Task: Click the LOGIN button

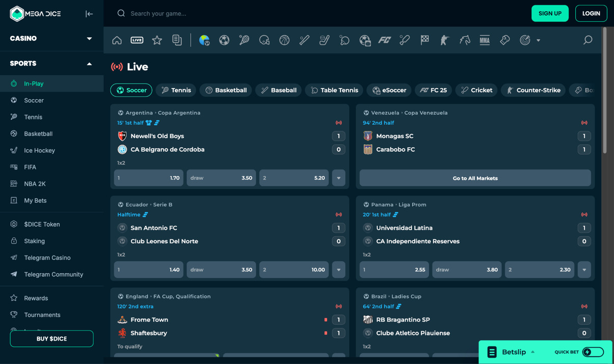Action: click(x=591, y=13)
